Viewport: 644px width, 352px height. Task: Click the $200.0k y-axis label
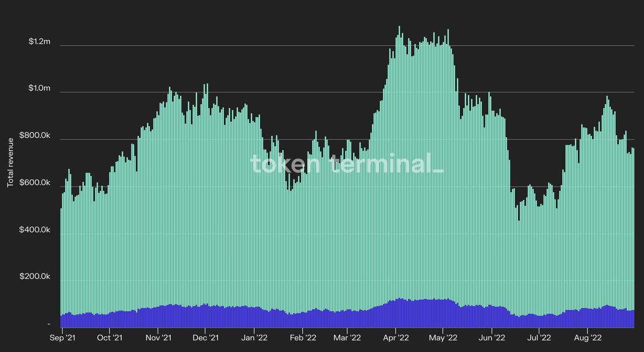pos(35,277)
